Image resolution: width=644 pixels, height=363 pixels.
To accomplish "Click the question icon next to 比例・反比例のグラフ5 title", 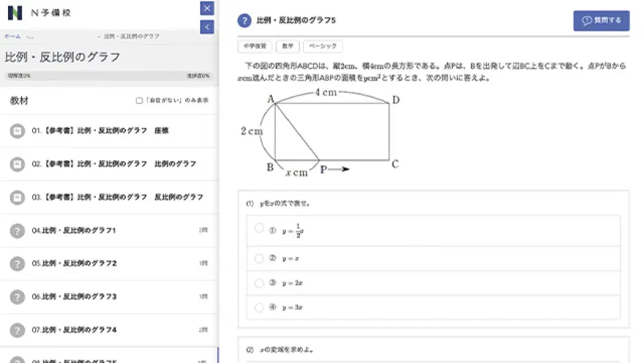I will [245, 20].
